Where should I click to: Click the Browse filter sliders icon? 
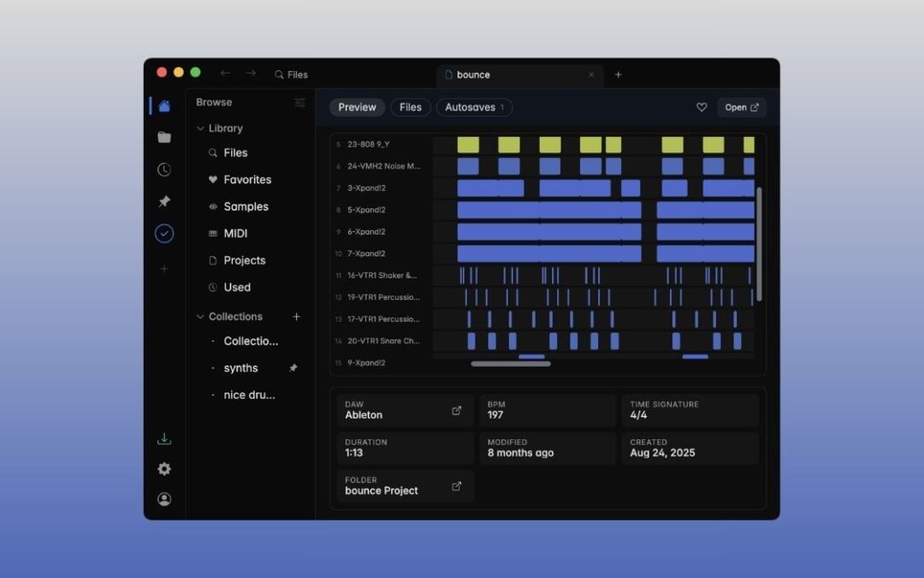[x=300, y=103]
